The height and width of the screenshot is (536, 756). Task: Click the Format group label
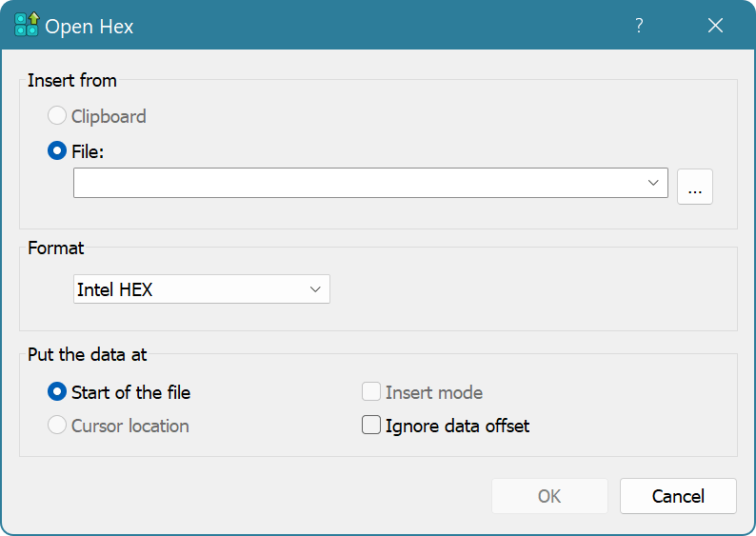(x=55, y=248)
